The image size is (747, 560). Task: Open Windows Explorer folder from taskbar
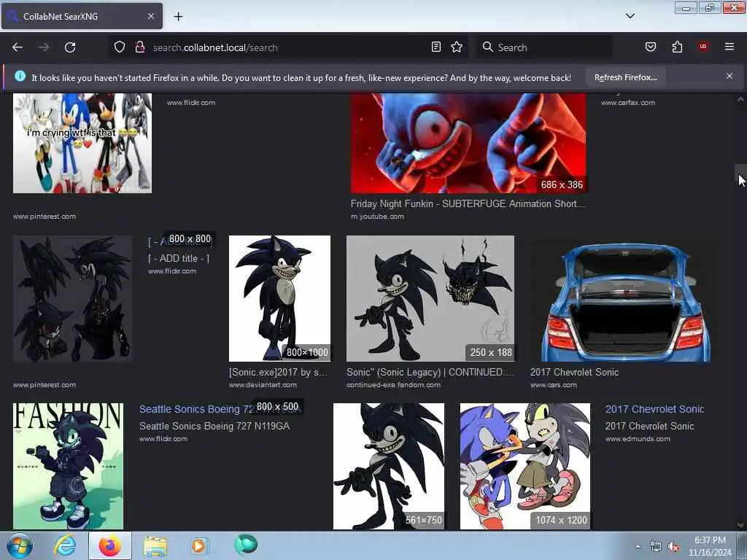(155, 545)
